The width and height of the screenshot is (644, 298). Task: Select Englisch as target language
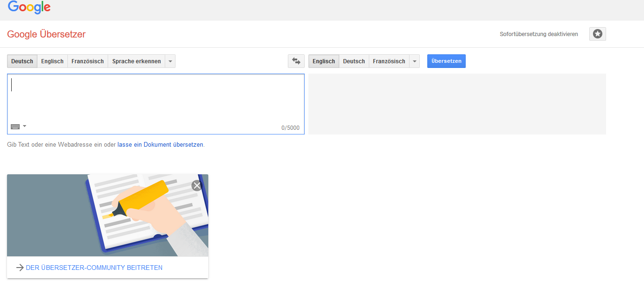coord(324,61)
